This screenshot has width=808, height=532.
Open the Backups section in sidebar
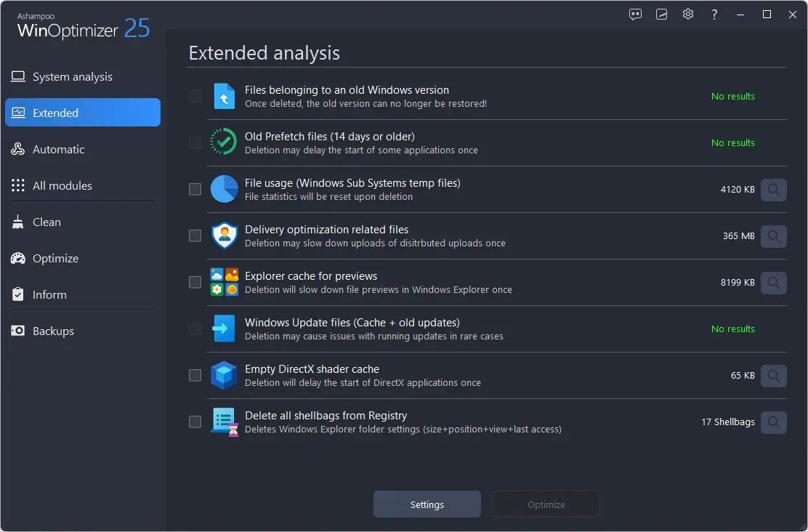point(53,331)
